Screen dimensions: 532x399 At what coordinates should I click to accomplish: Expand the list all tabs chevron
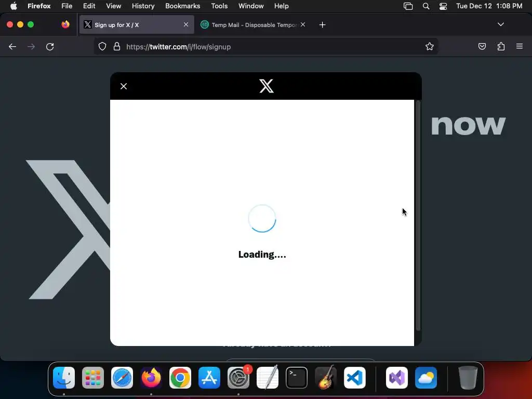point(500,24)
